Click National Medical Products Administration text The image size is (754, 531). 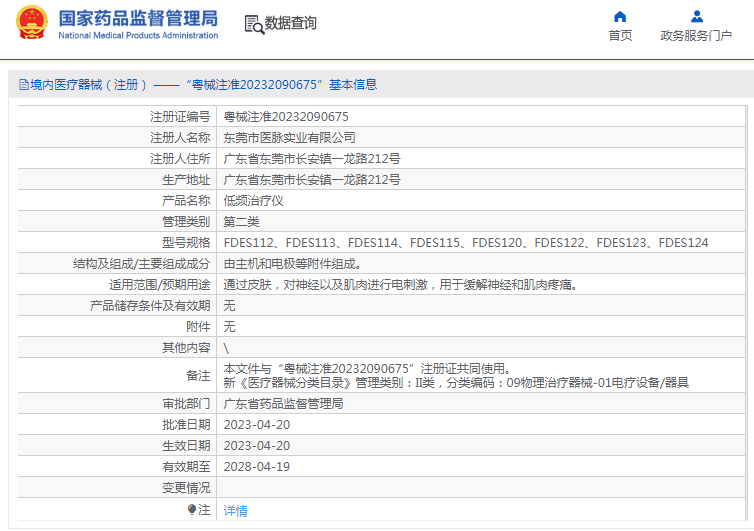coord(138,36)
